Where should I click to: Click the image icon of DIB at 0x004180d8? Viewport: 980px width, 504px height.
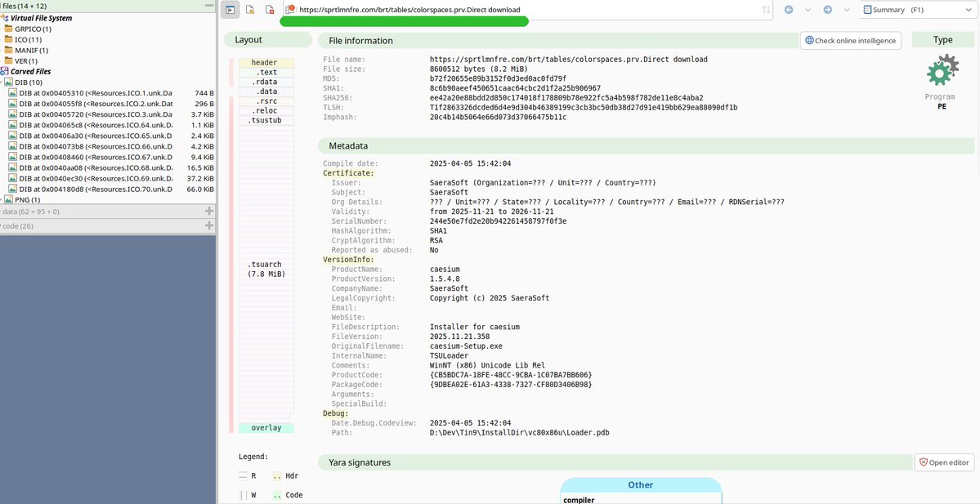click(13, 189)
